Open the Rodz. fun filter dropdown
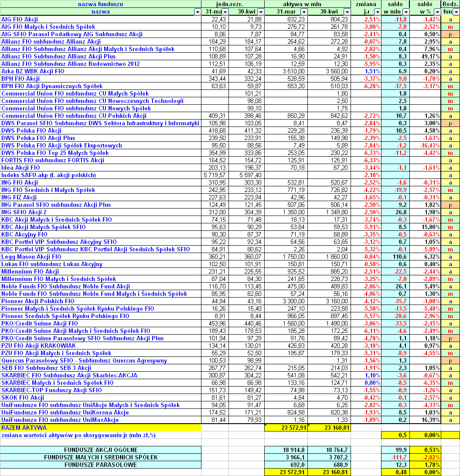The image size is (460, 476). tap(456, 12)
